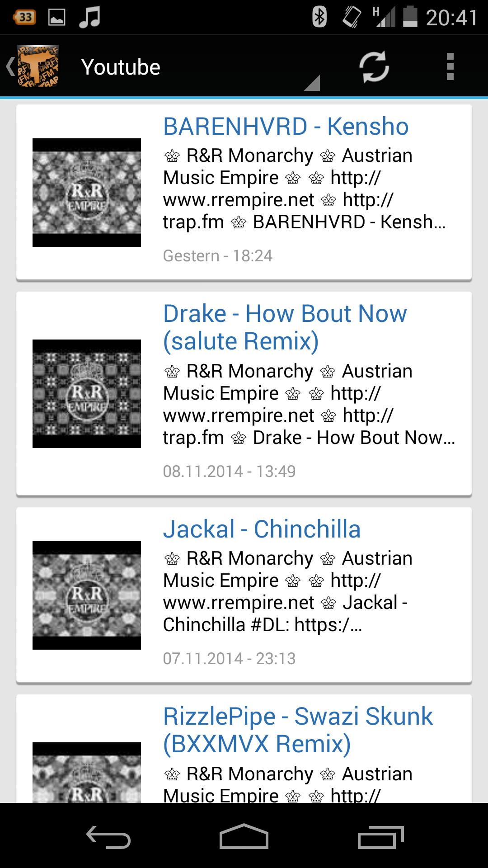The image size is (488, 868).
Task: Tap the orange 33 notification badge
Action: tap(24, 17)
